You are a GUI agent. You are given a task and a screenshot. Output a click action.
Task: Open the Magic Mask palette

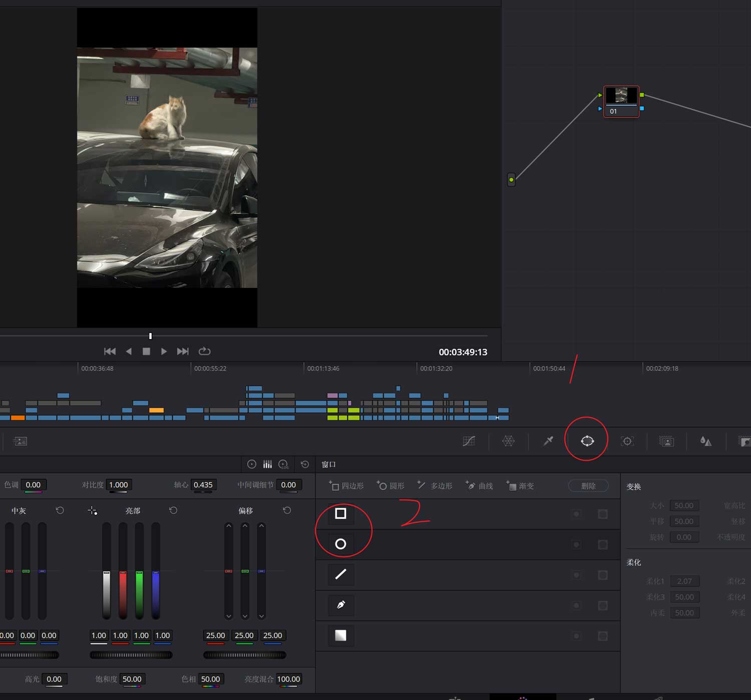point(666,441)
